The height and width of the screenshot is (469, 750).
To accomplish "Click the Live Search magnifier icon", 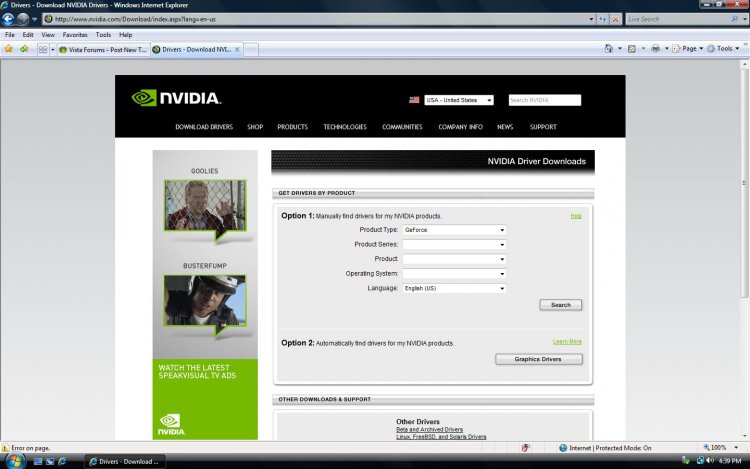I will point(735,19).
